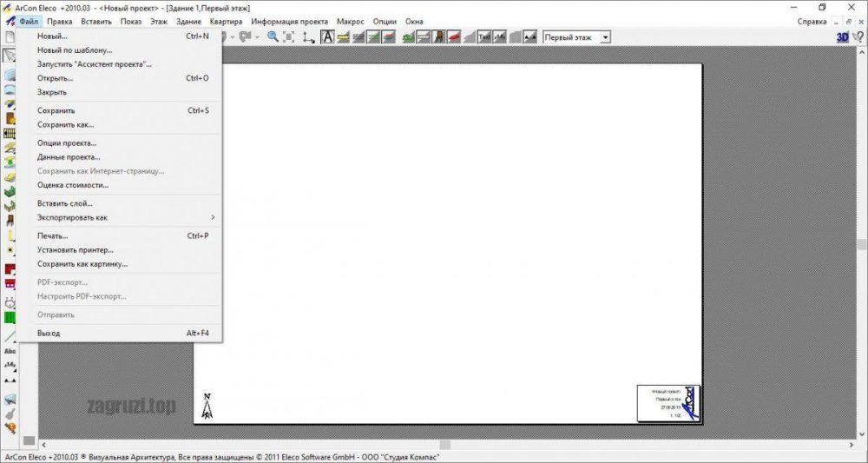Select the Abc text tool in sidebar
The width and height of the screenshot is (868, 463).
10,351
